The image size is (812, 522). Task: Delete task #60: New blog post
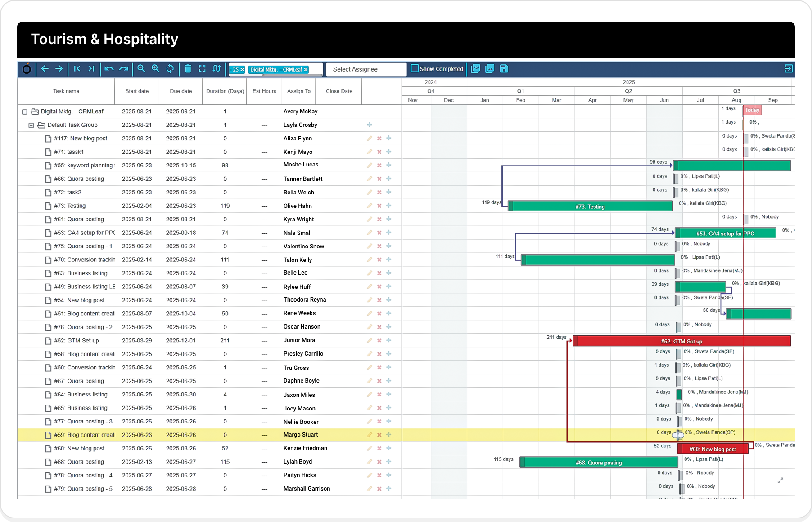(x=379, y=449)
